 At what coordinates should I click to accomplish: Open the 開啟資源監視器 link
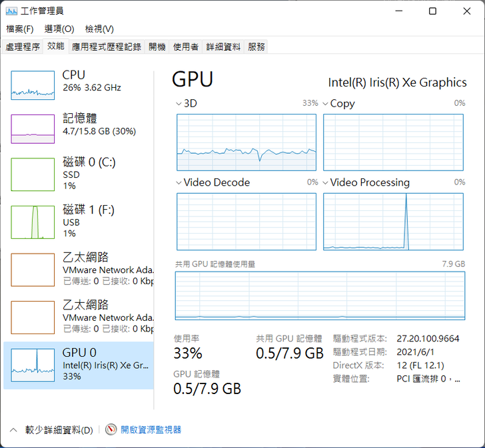point(151,430)
